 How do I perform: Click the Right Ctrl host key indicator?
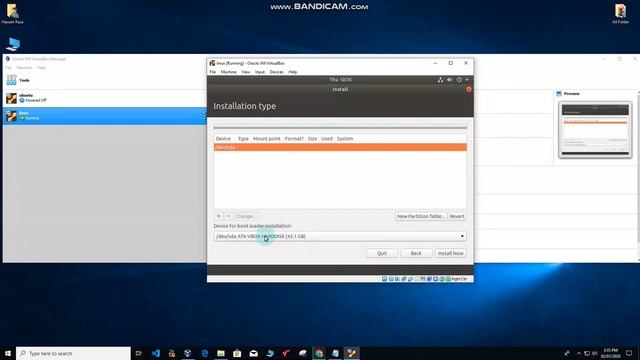458,279
